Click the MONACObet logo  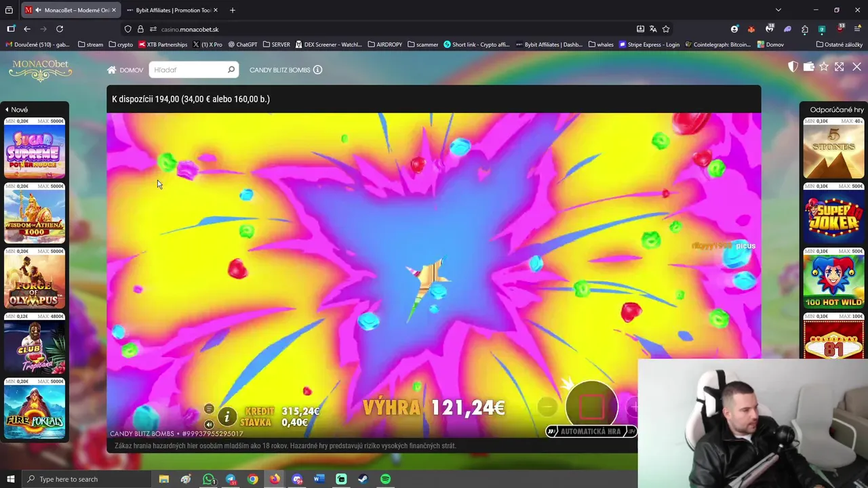click(41, 69)
